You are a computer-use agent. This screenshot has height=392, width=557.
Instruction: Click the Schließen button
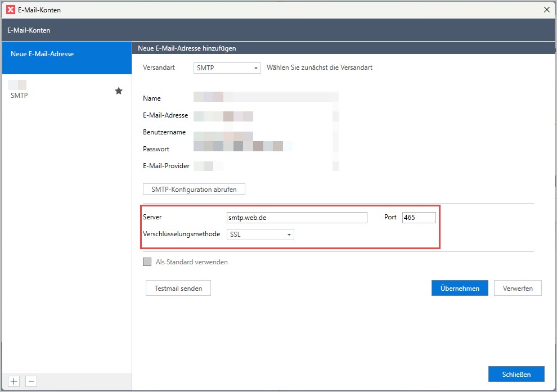(x=516, y=374)
